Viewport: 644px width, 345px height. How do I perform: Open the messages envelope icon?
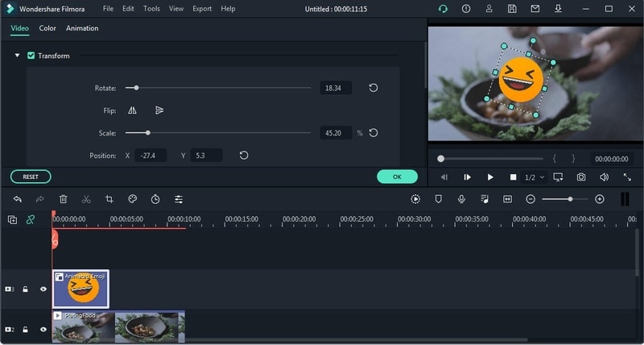click(x=535, y=9)
